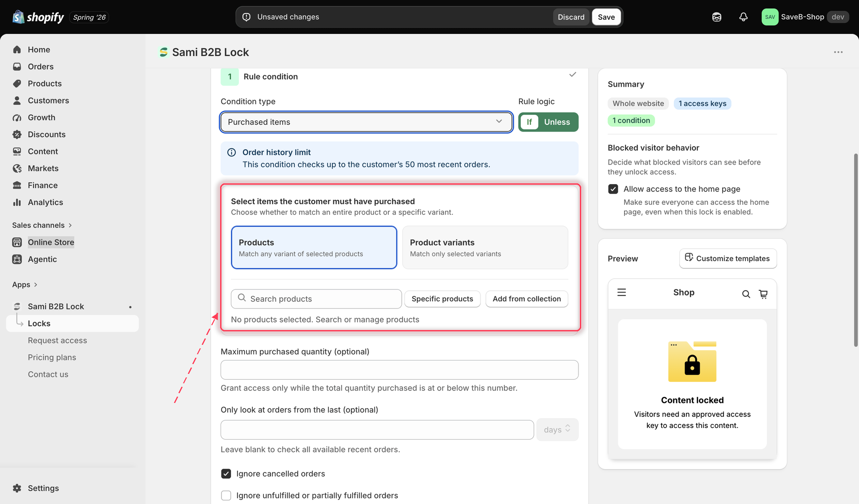Click the Customers person icon
The height and width of the screenshot is (504, 859).
coord(17,101)
